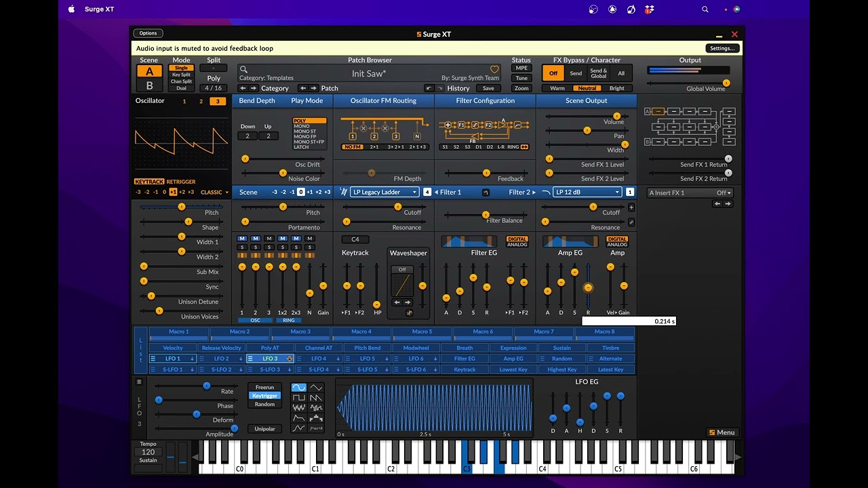Click the Tempo 120 field
Image resolution: width=868 pixels, height=488 pixels.
148,451
